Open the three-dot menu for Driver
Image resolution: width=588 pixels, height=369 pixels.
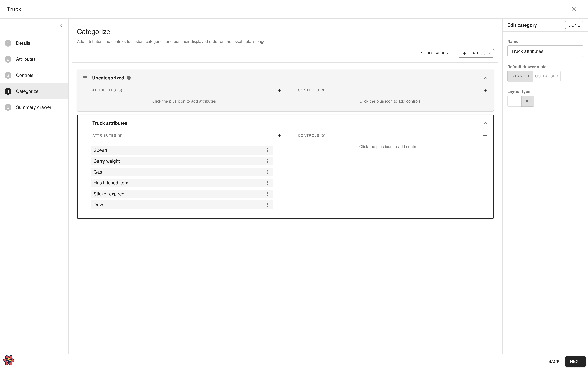tap(267, 205)
